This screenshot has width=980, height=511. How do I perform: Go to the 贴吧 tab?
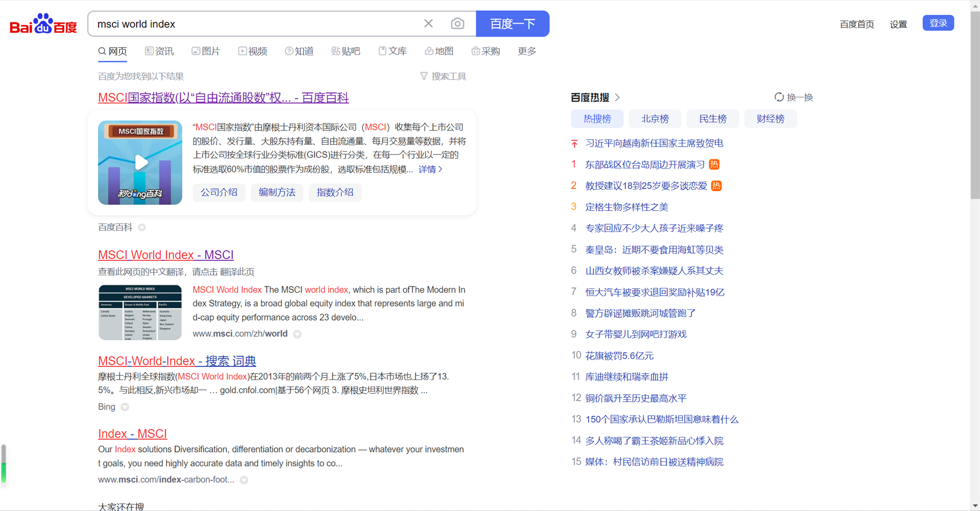coord(346,51)
